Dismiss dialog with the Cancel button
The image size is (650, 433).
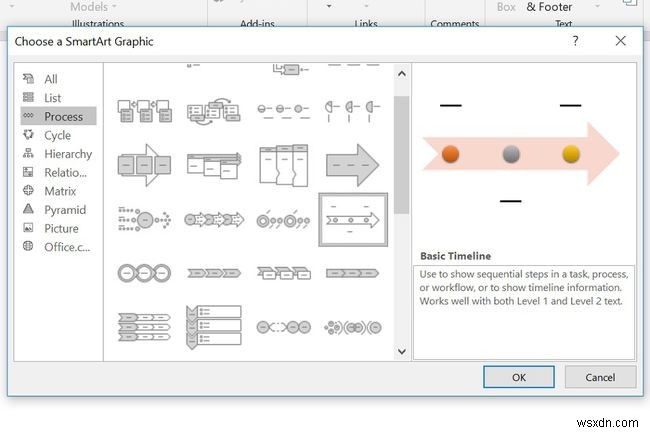point(600,377)
